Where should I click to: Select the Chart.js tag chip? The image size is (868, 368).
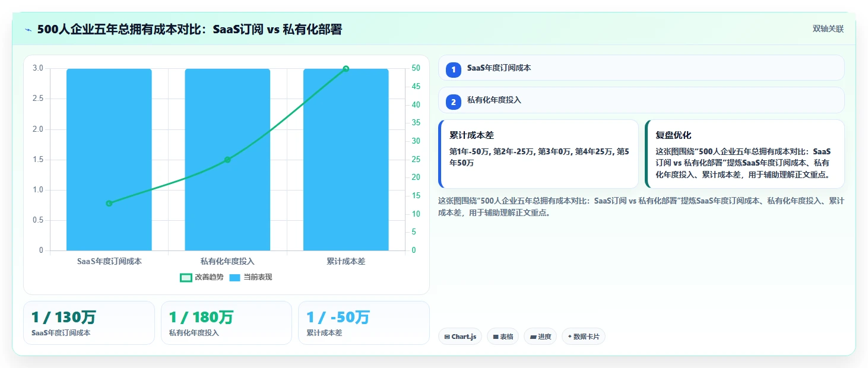[x=460, y=337]
